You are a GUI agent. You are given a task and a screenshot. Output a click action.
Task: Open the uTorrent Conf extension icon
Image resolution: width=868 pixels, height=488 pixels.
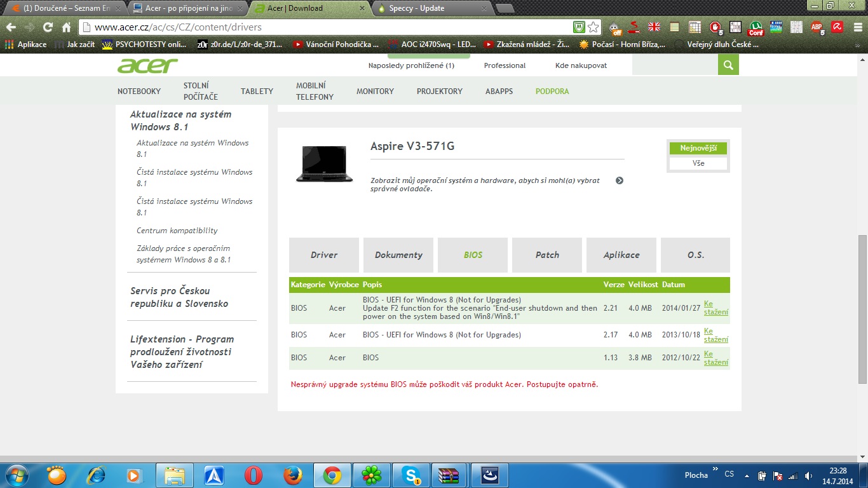tap(756, 28)
